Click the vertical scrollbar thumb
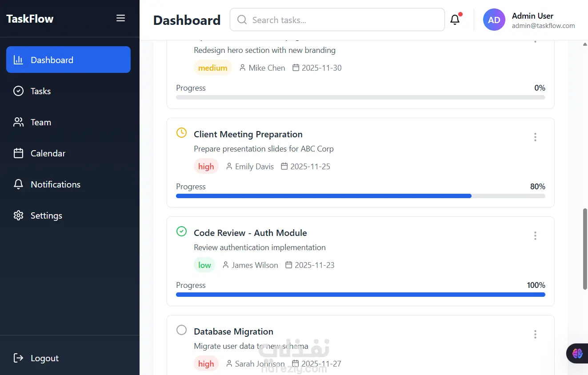 [585, 249]
